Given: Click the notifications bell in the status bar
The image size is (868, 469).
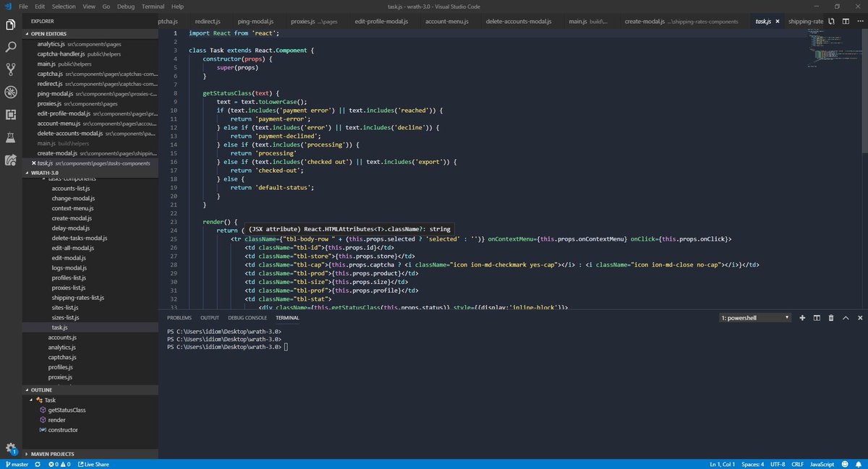Looking at the screenshot, I should (x=860, y=464).
